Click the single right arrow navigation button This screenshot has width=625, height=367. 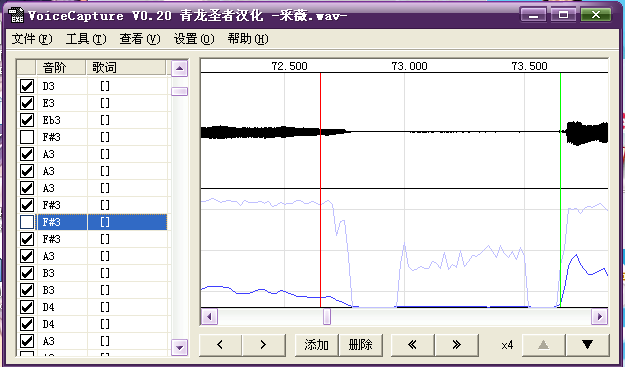[x=264, y=345]
